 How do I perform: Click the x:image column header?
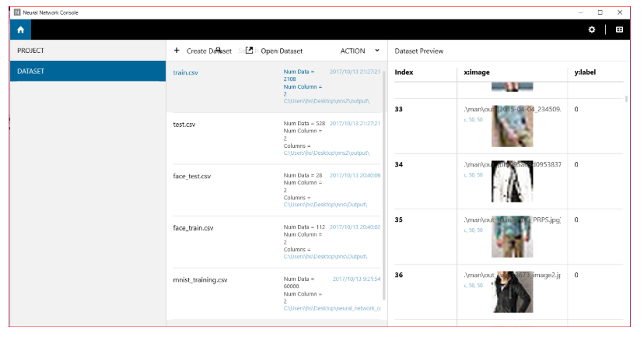[476, 72]
